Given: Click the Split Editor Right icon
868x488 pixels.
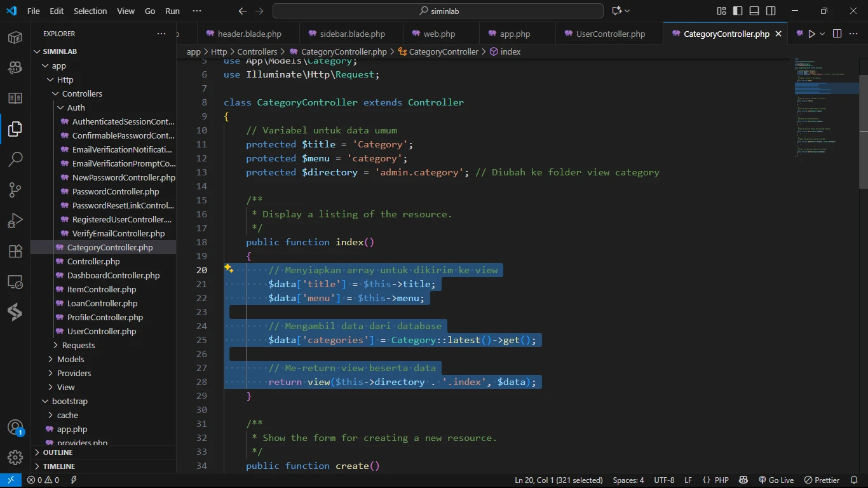Looking at the screenshot, I should coord(837,34).
